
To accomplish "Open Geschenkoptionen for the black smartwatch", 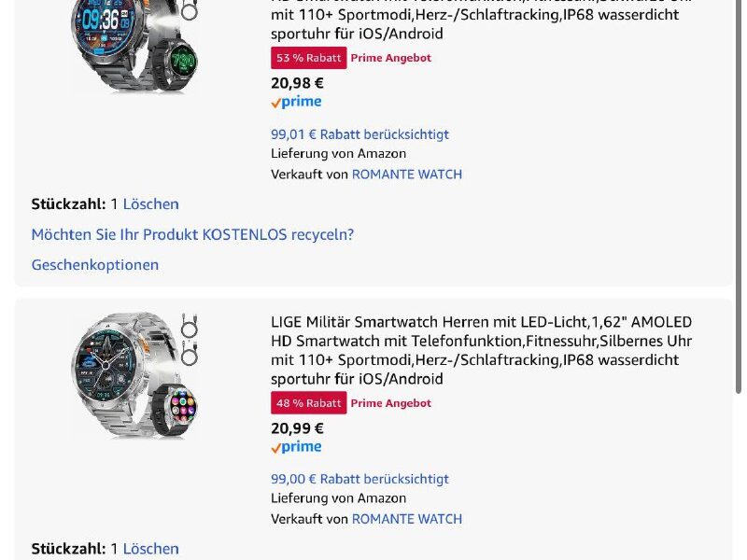I will click(95, 265).
